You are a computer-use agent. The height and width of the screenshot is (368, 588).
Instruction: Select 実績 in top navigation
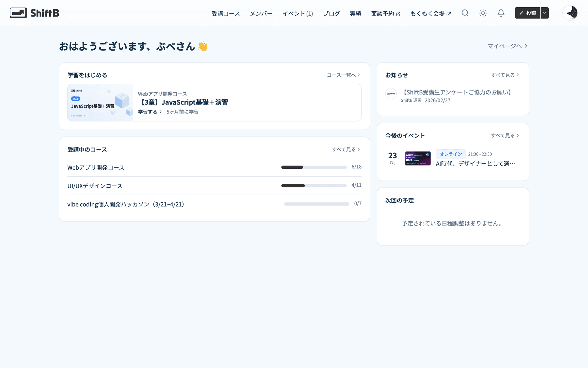point(356,13)
